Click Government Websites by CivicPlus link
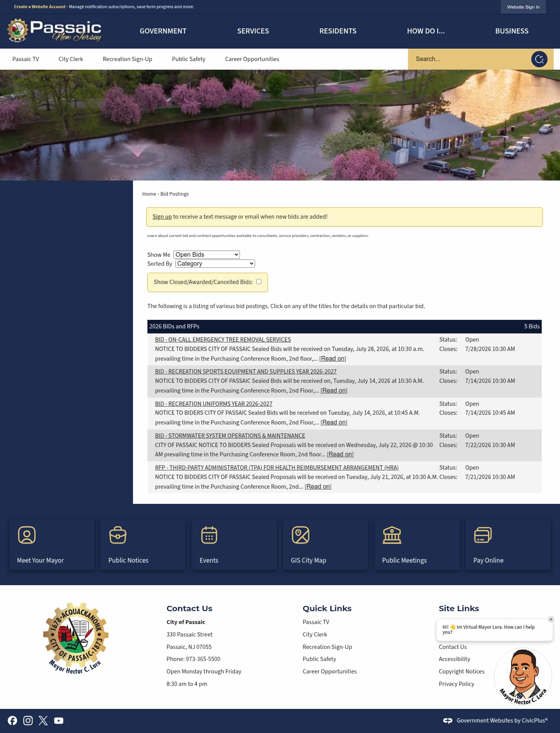Screen dimensions: 560x733 [x=502, y=721]
